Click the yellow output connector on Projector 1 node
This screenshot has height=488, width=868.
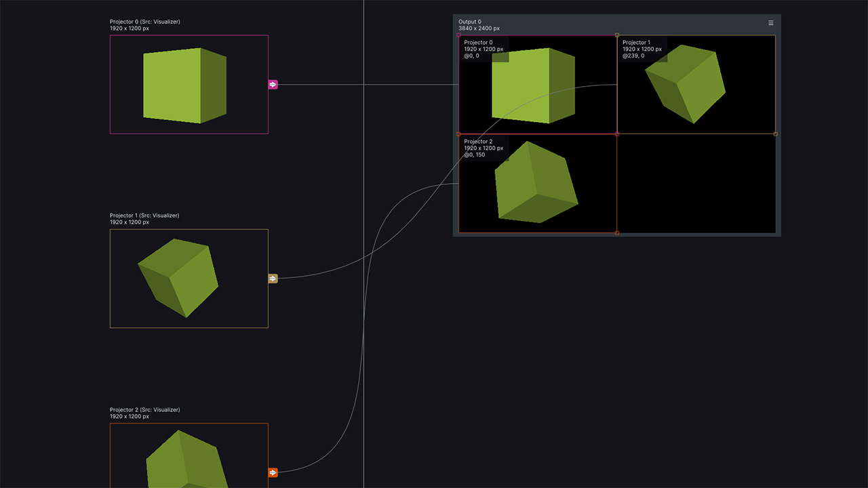[x=273, y=278]
